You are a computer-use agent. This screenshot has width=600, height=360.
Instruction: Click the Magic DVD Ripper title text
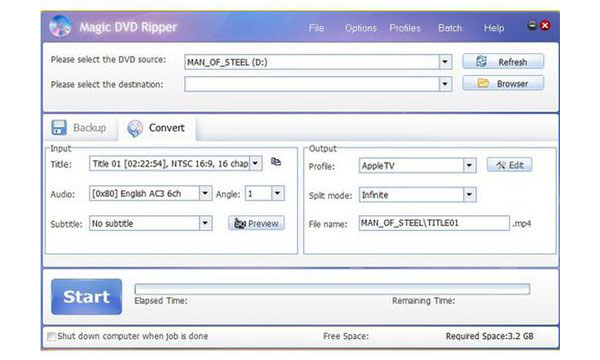click(x=128, y=27)
